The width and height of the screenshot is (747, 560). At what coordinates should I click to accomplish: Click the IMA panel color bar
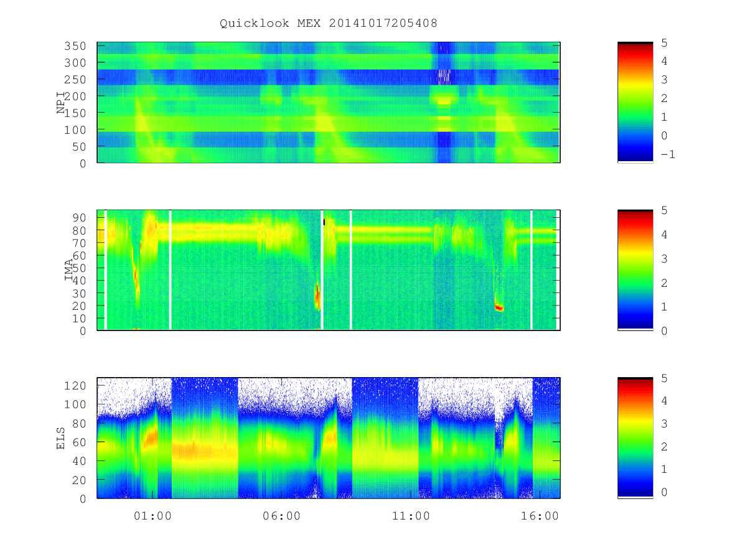click(x=635, y=270)
